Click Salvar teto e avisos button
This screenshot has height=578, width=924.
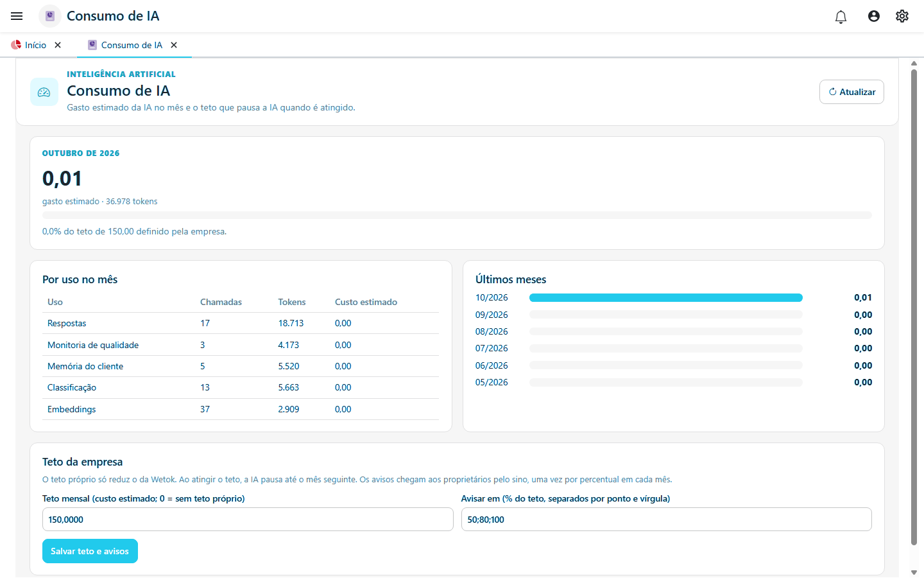click(x=90, y=551)
